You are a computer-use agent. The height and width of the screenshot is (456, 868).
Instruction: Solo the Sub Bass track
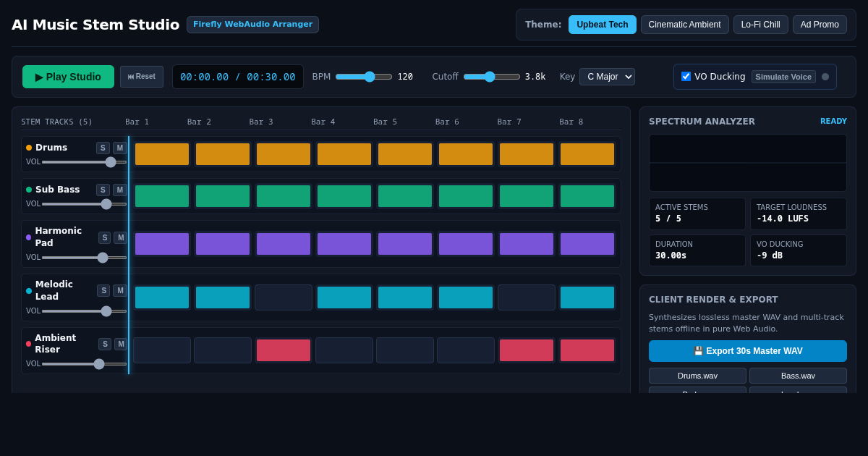pyautogui.click(x=103, y=190)
